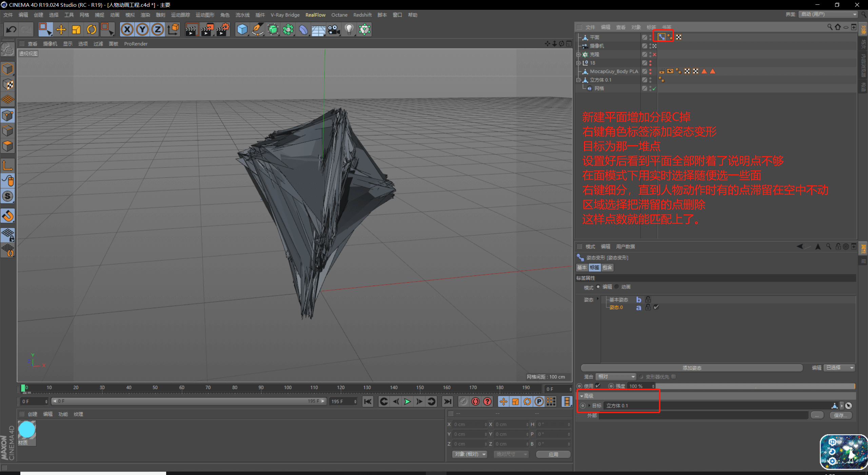Image resolution: width=868 pixels, height=475 pixels.
Task: Expand the 克隆 object tree node
Action: [x=578, y=54]
